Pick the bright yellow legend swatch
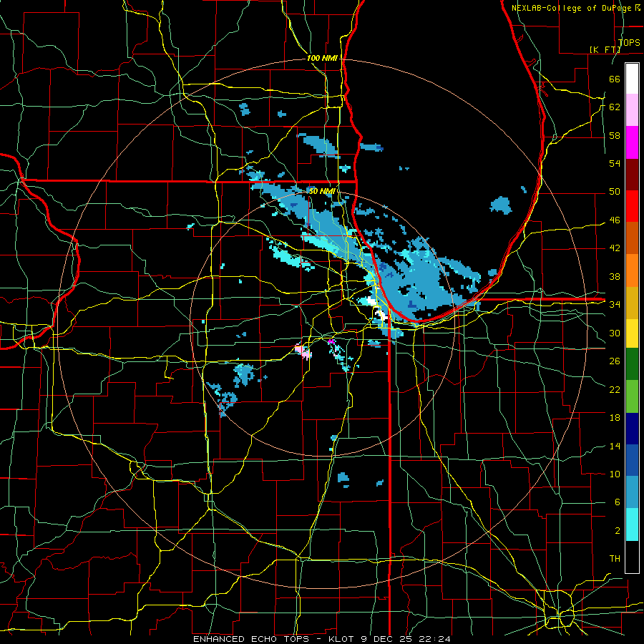644x644 pixels. (632, 333)
